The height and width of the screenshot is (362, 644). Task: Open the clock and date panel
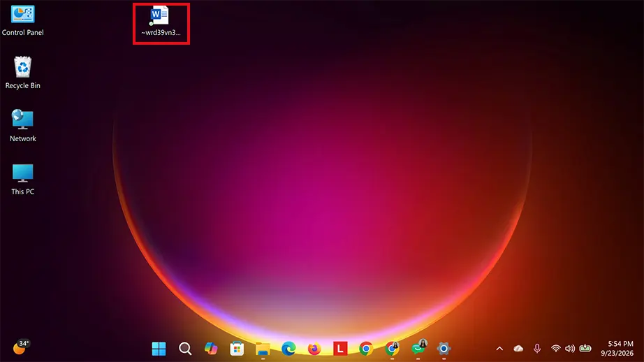pyautogui.click(x=617, y=349)
